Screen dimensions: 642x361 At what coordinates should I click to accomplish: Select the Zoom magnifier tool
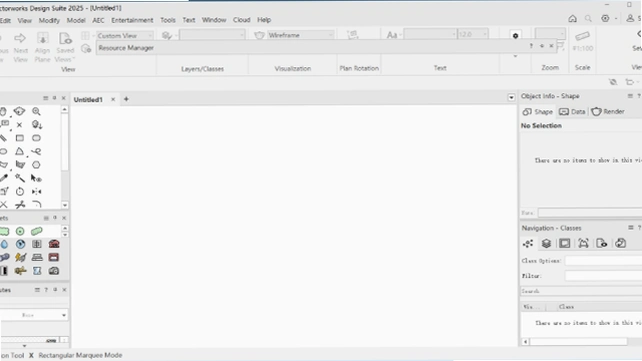click(x=36, y=111)
